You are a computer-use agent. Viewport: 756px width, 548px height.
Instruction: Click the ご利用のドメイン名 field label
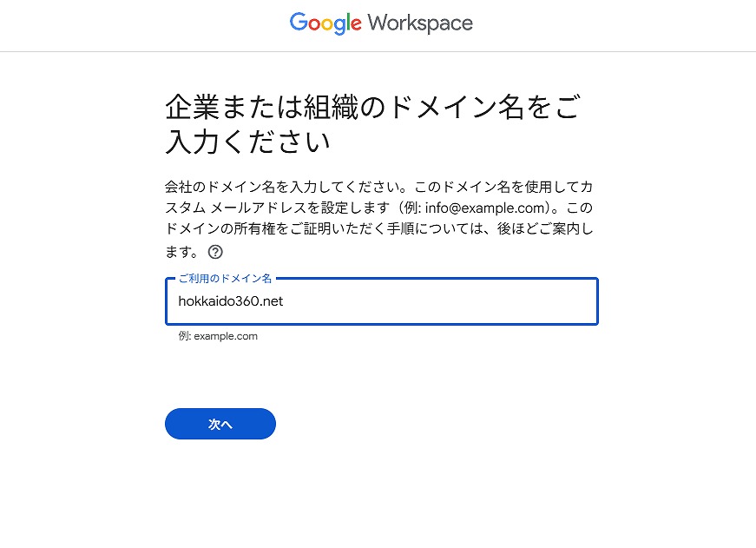225,279
